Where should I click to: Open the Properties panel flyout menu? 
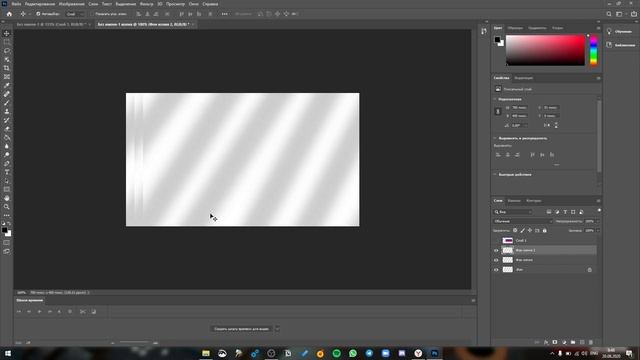(x=598, y=78)
